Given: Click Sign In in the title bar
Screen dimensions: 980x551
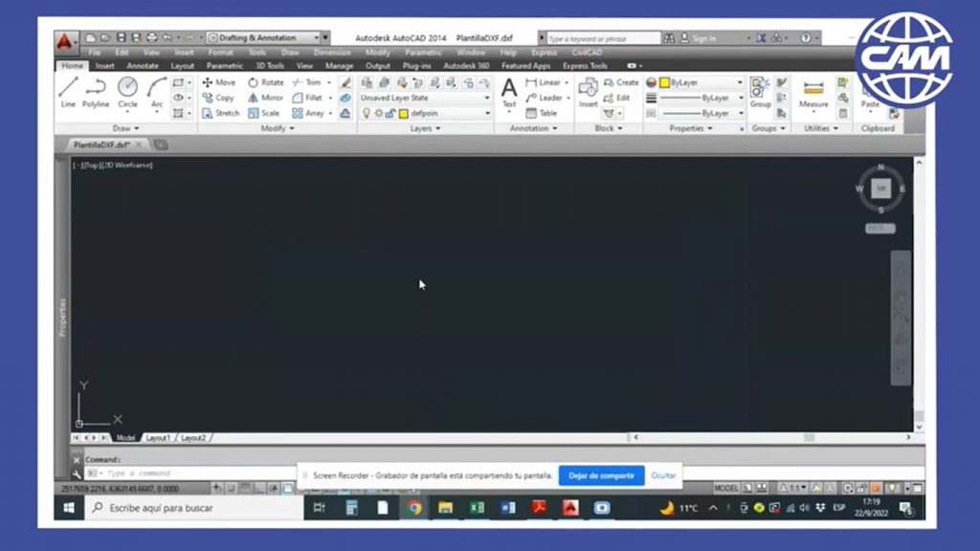Looking at the screenshot, I should 703,38.
